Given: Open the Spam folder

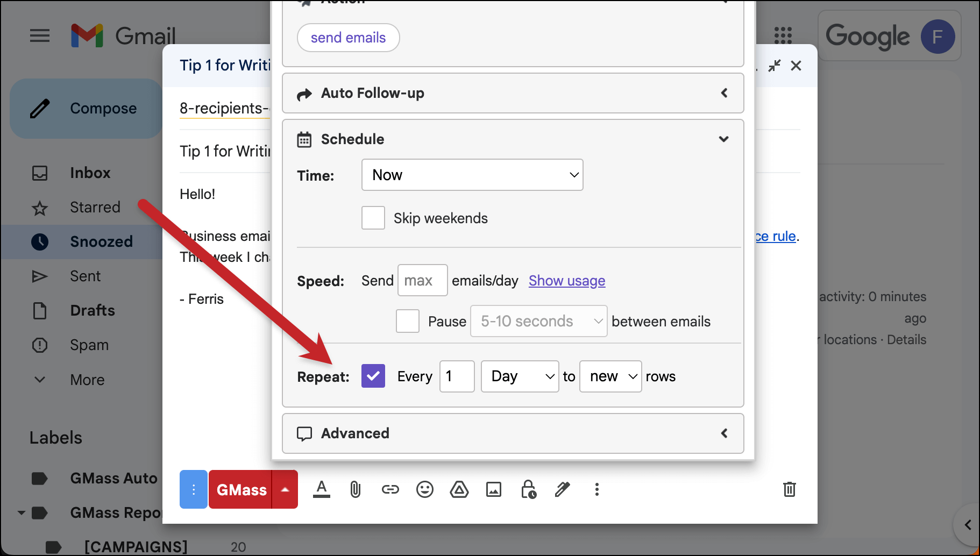Looking at the screenshot, I should (89, 345).
